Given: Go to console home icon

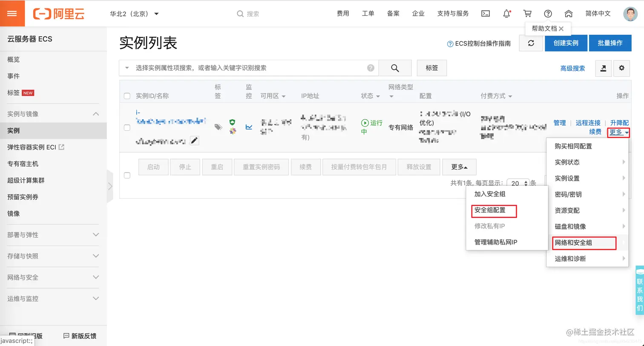Looking at the screenshot, I should pos(569,14).
